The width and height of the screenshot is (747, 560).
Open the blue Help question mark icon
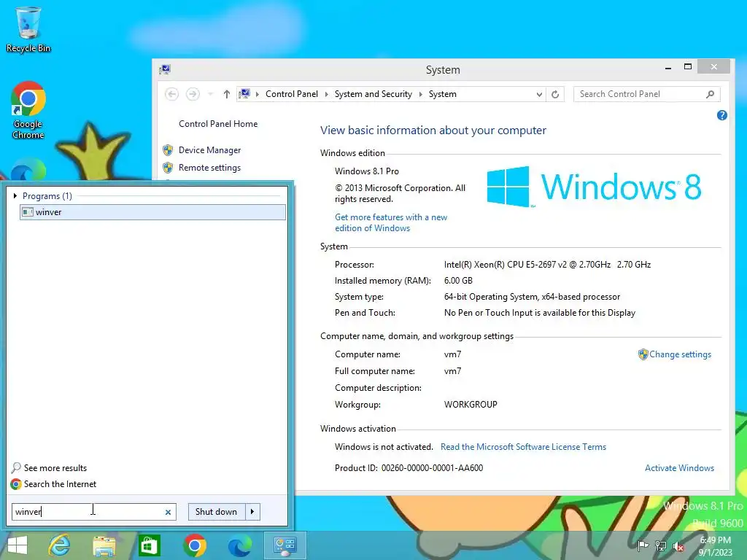(x=721, y=115)
